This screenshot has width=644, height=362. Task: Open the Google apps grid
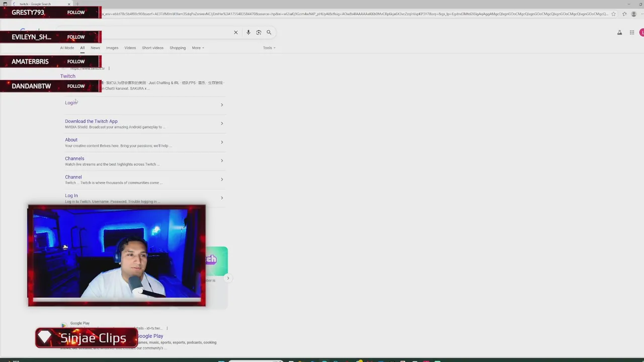point(632,32)
